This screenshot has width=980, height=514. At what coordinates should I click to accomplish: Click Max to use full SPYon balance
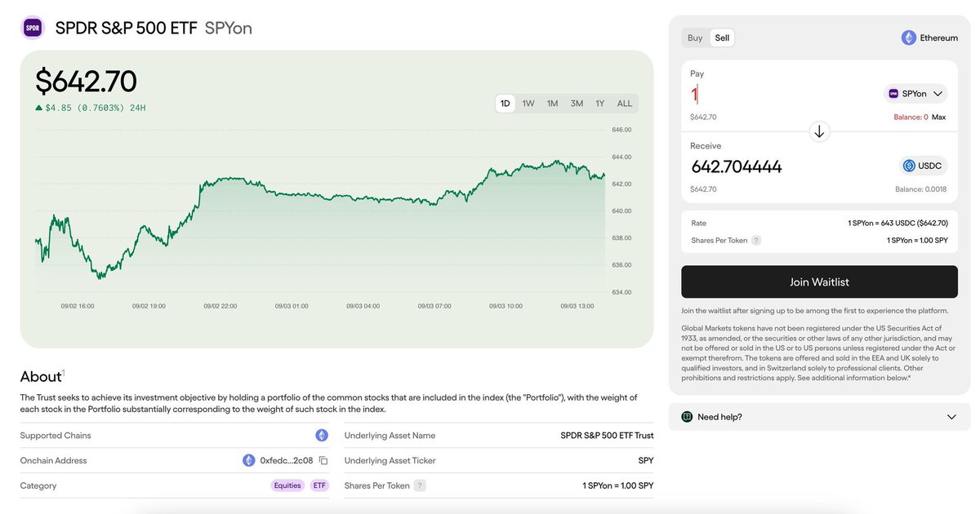(938, 116)
